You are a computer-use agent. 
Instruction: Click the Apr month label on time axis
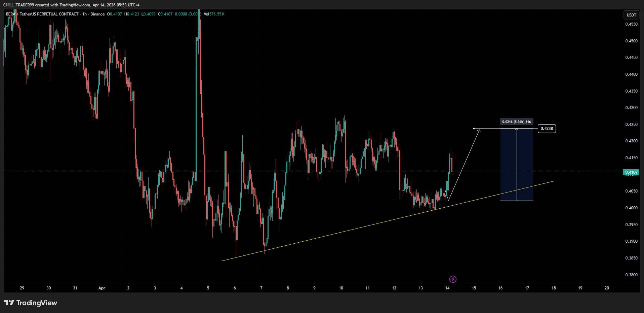point(102,288)
